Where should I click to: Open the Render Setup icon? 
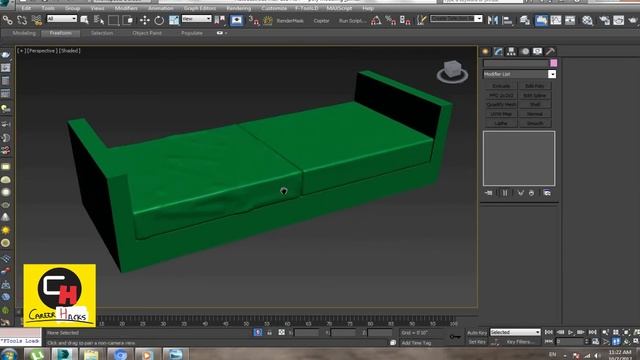tap(604, 20)
